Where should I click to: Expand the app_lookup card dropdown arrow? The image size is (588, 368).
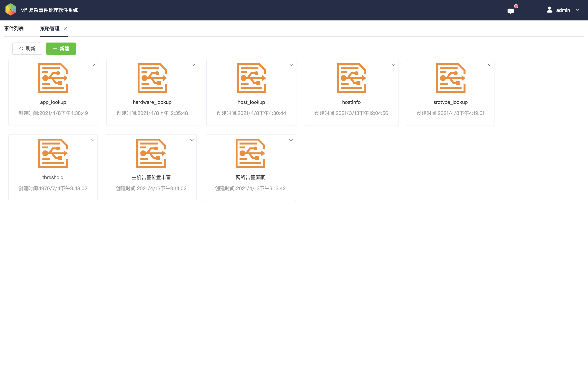click(93, 65)
